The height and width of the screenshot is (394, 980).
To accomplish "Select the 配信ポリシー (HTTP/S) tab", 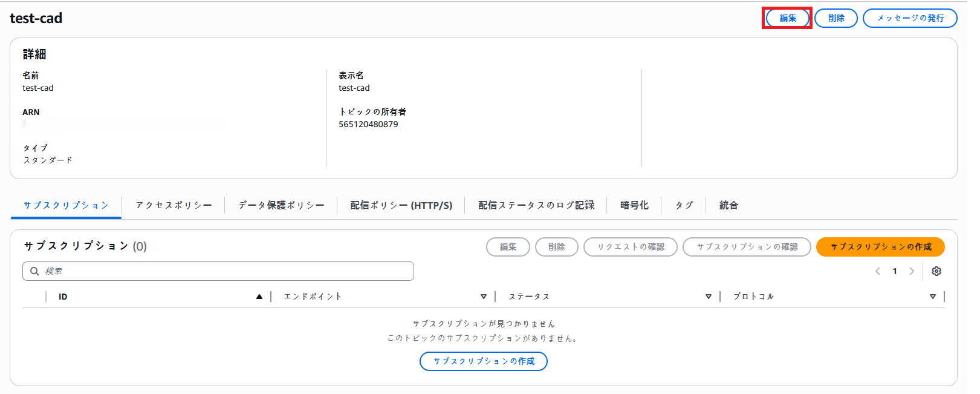I will [401, 205].
